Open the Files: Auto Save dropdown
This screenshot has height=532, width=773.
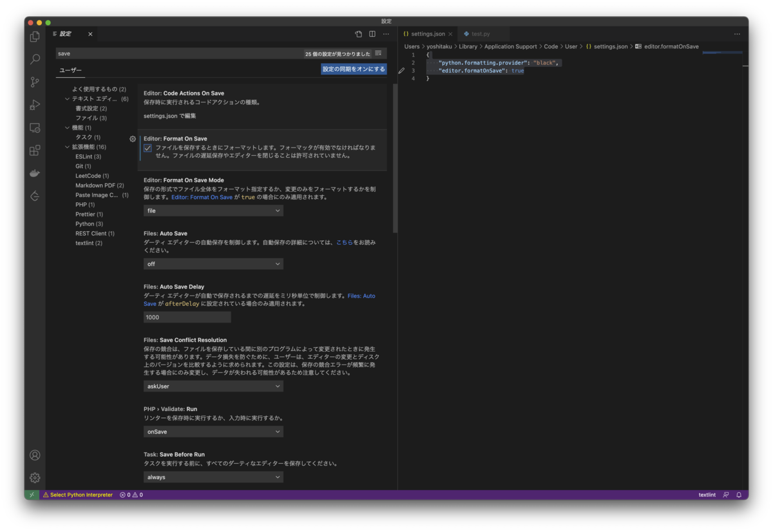[213, 264]
